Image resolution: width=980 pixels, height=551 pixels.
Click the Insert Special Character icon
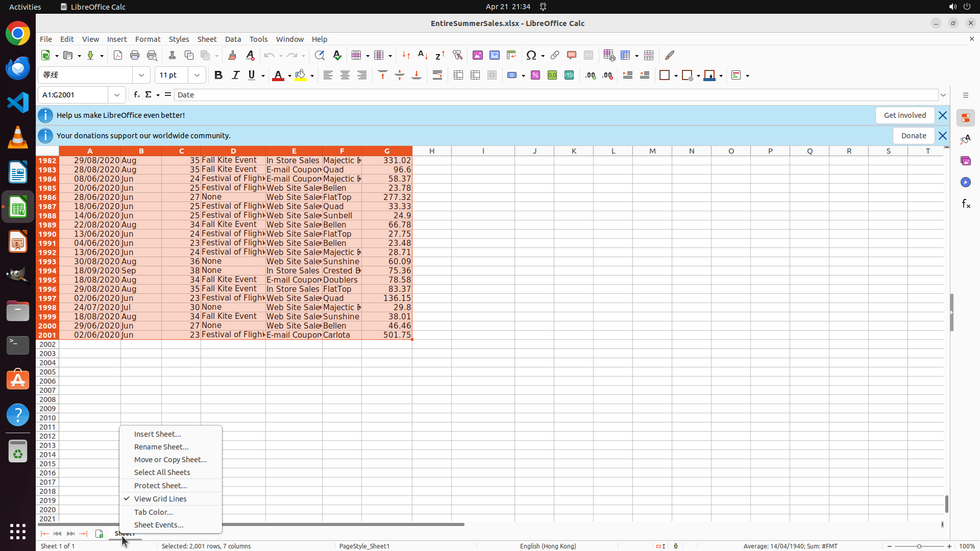point(531,55)
